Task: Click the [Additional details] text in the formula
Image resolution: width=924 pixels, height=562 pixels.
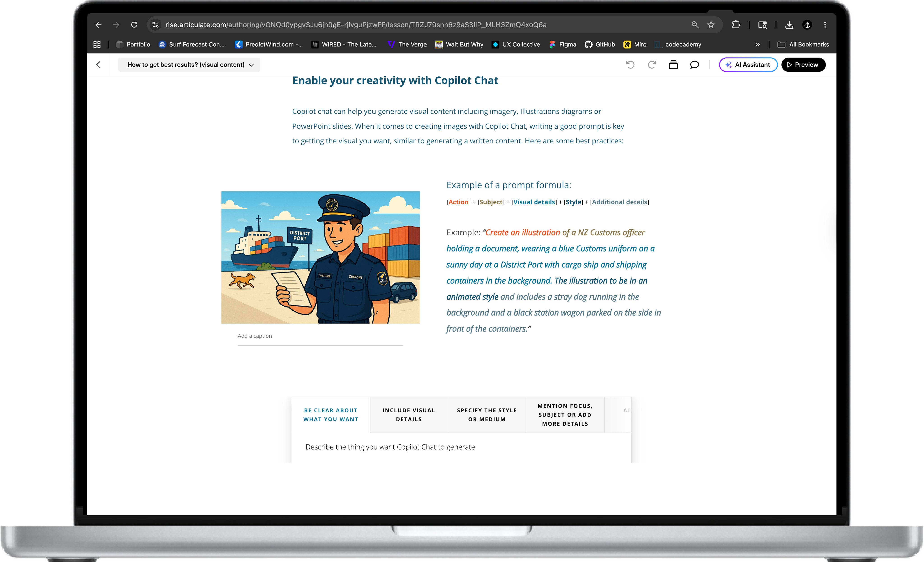Action: click(x=619, y=202)
